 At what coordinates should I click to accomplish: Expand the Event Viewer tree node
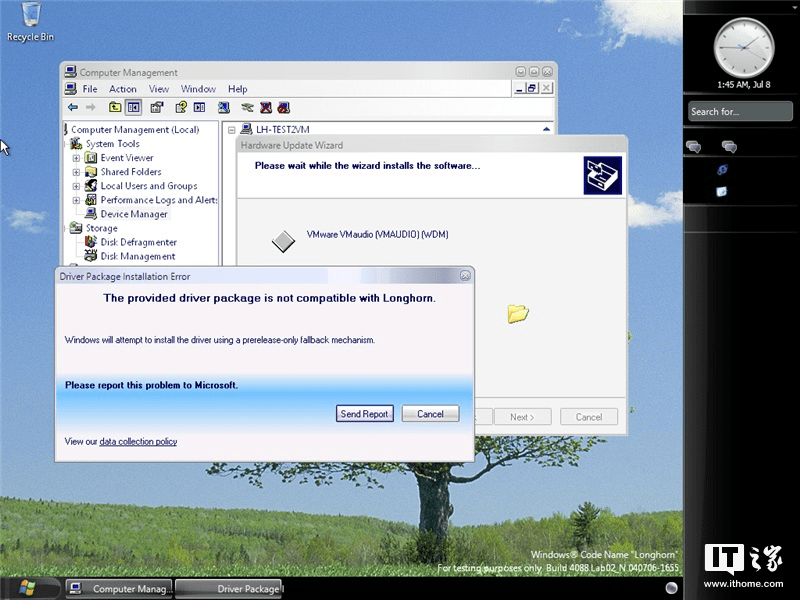76,158
